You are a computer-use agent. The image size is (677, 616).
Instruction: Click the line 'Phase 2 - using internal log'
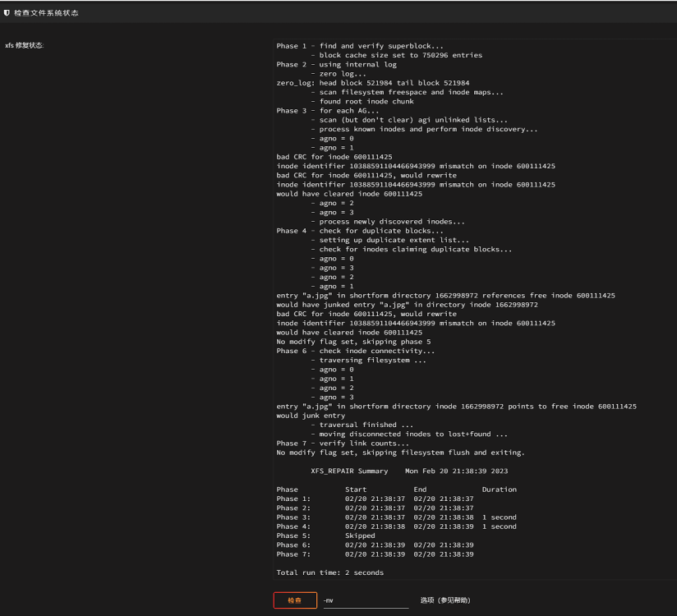(336, 64)
